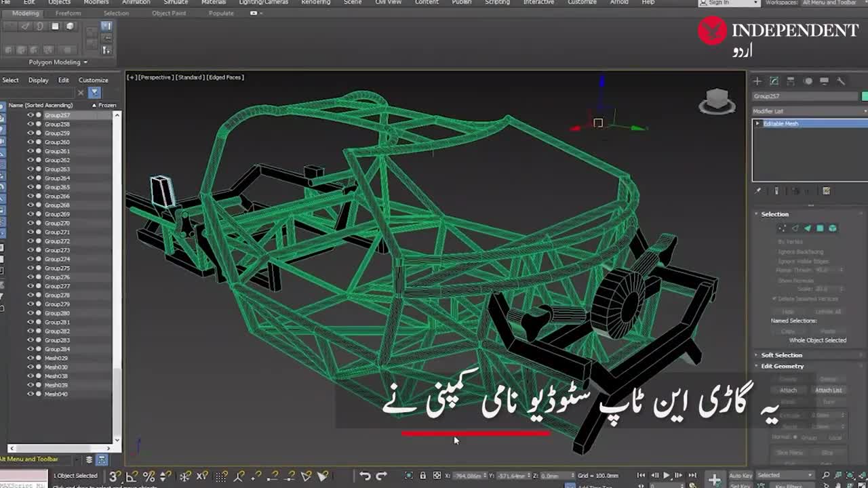This screenshot has width=868, height=488.
Task: Toggle the selection lock icon
Action: [x=422, y=476]
